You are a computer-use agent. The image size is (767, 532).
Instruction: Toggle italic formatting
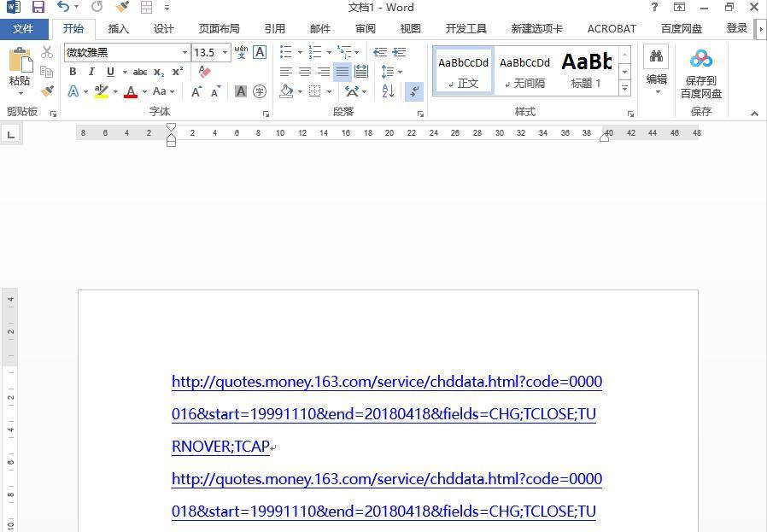click(x=91, y=72)
